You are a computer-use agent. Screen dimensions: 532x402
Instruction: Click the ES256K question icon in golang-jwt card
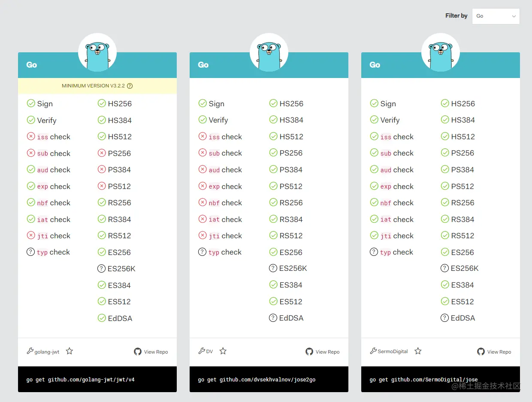point(101,269)
